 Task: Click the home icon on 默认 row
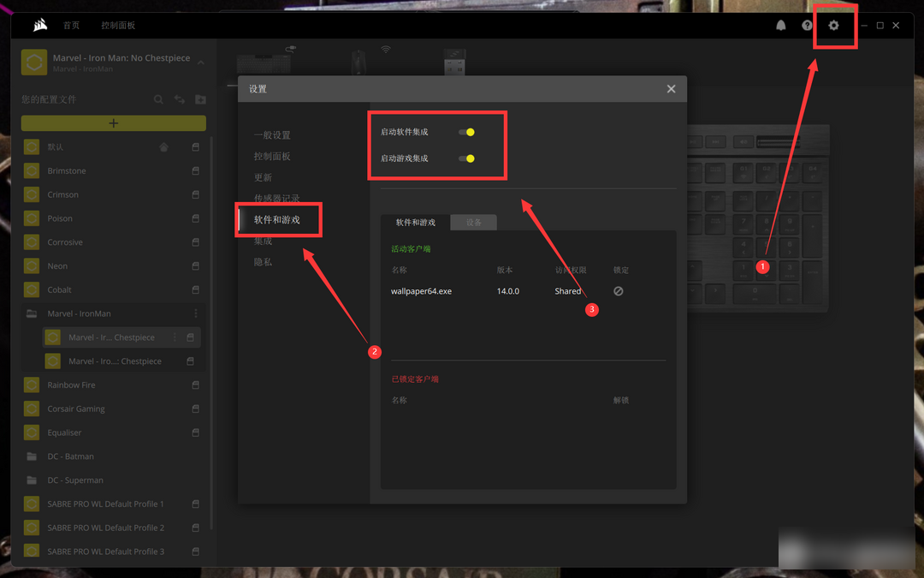click(163, 147)
